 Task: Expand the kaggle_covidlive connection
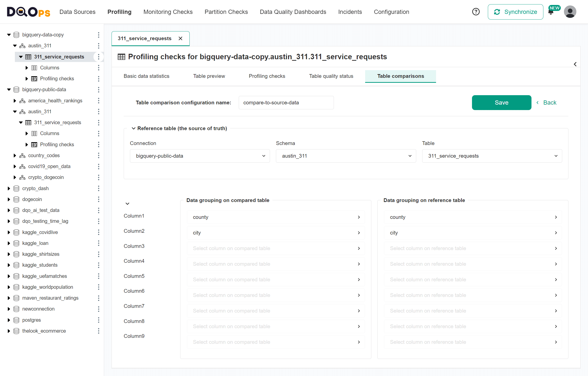click(9, 232)
